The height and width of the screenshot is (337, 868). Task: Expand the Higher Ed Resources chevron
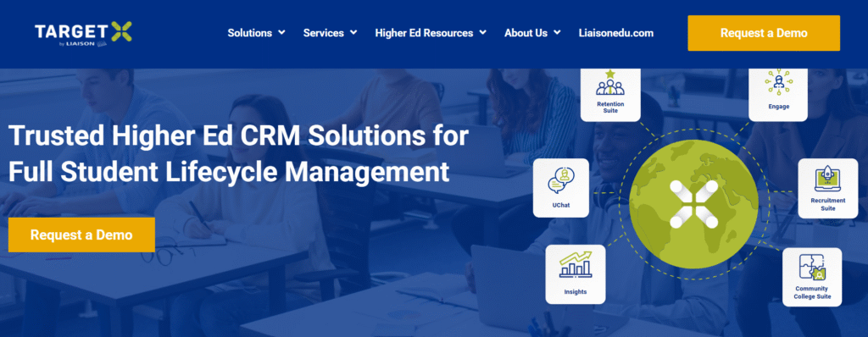482,33
